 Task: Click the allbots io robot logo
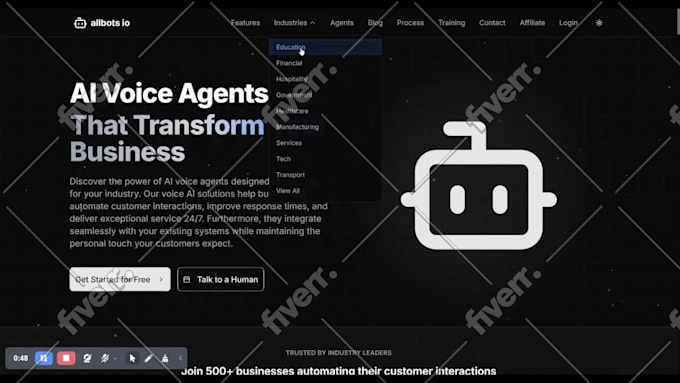[80, 23]
